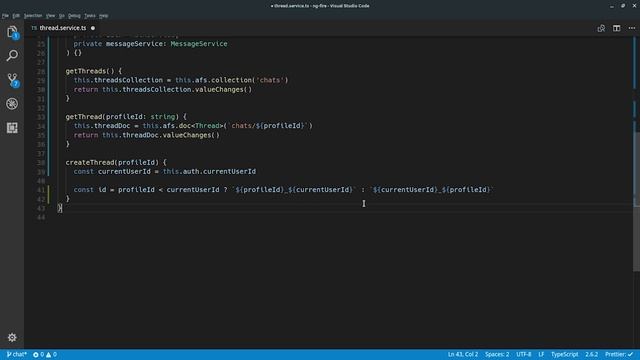Click on createThread method name
Viewport: 640px width, 360px height.
point(90,162)
